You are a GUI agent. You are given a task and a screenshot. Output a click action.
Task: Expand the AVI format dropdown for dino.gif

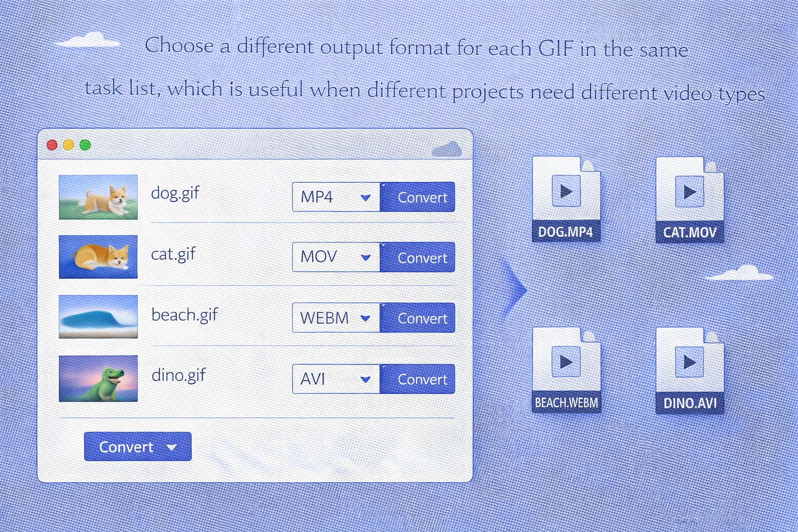tap(336, 379)
